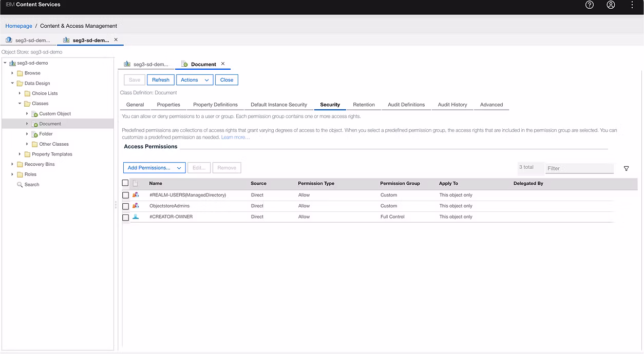Collapse the seg3-sd-demo root node
Image resolution: width=644 pixels, height=354 pixels.
tap(5, 63)
